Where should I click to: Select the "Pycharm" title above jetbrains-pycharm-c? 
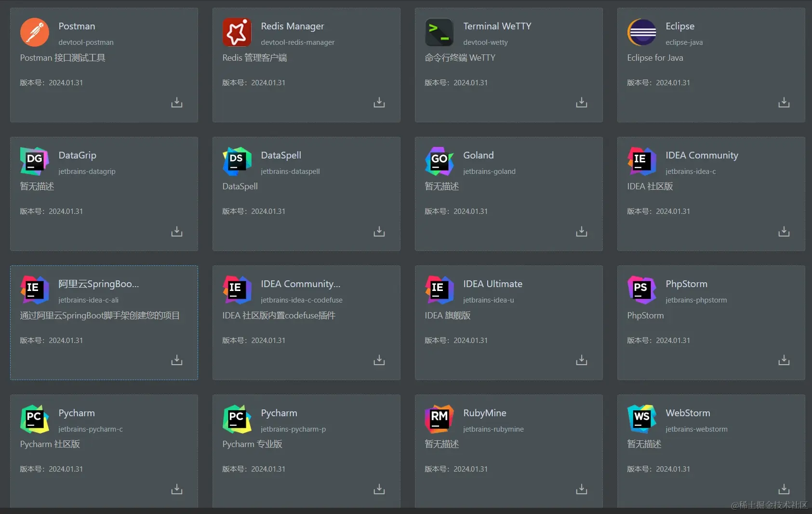pos(77,413)
